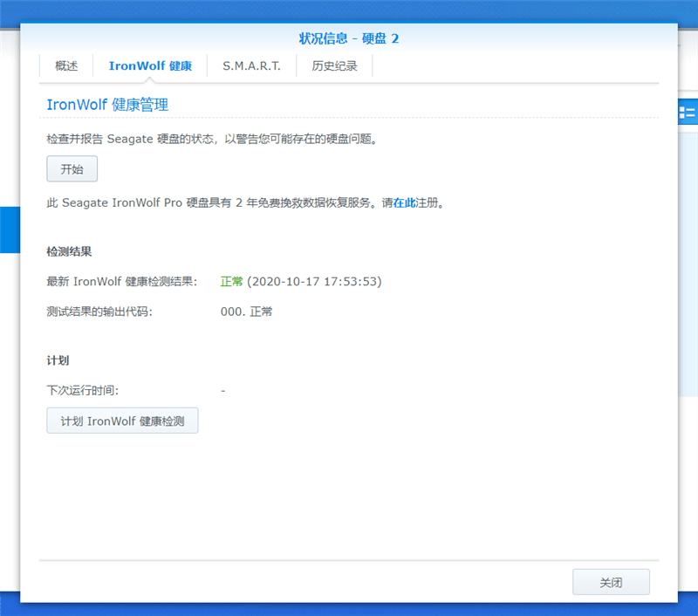This screenshot has height=616, width=698.
Task: Switch to the 概述 tab
Action: tap(66, 65)
